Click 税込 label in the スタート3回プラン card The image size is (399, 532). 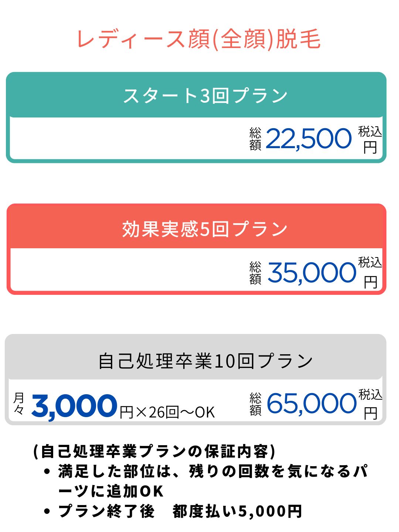pos(370,131)
